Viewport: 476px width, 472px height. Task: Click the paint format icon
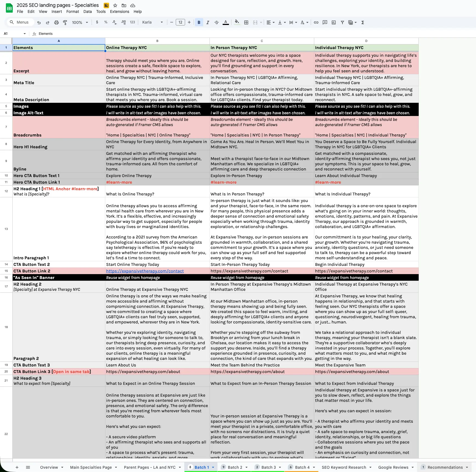point(65,22)
